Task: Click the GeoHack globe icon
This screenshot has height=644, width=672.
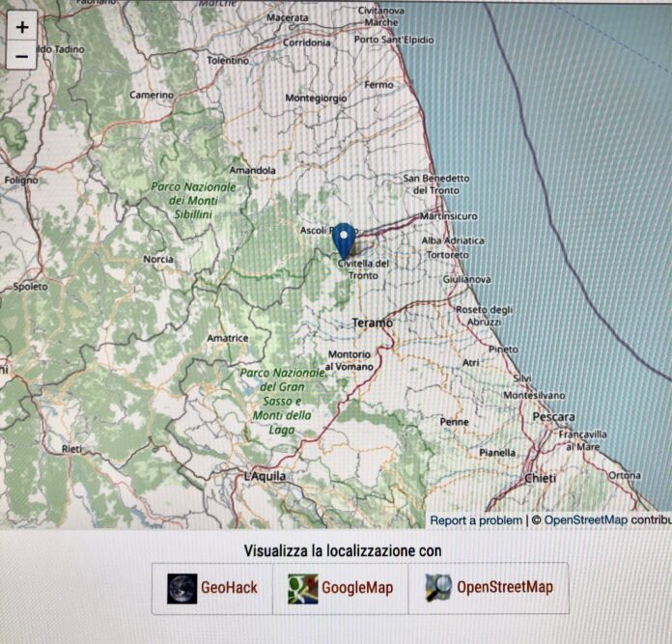Action: [182, 588]
